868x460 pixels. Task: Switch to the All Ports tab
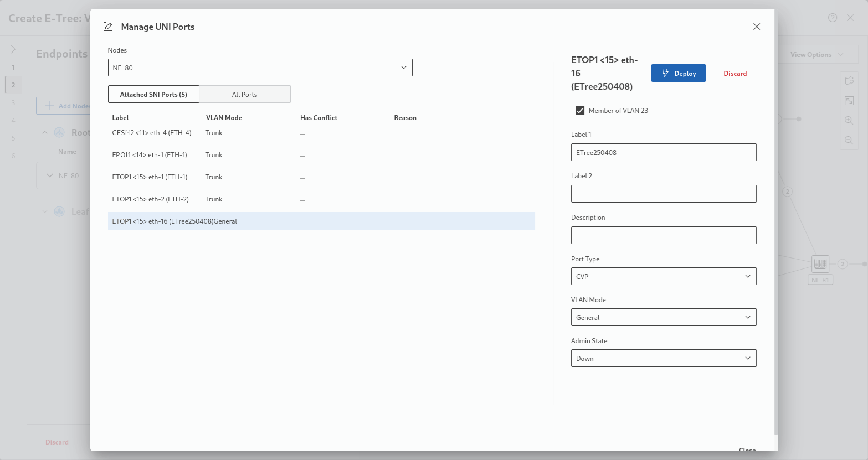(244, 94)
